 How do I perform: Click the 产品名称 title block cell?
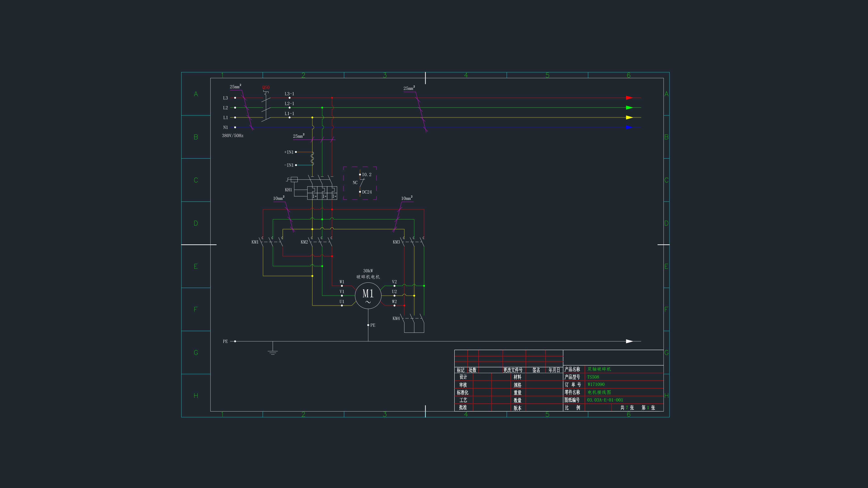(573, 369)
